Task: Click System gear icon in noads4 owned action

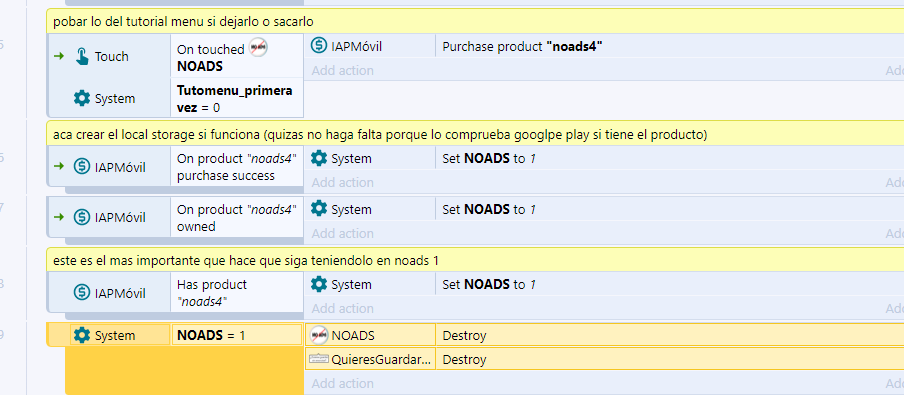Action: 319,209
